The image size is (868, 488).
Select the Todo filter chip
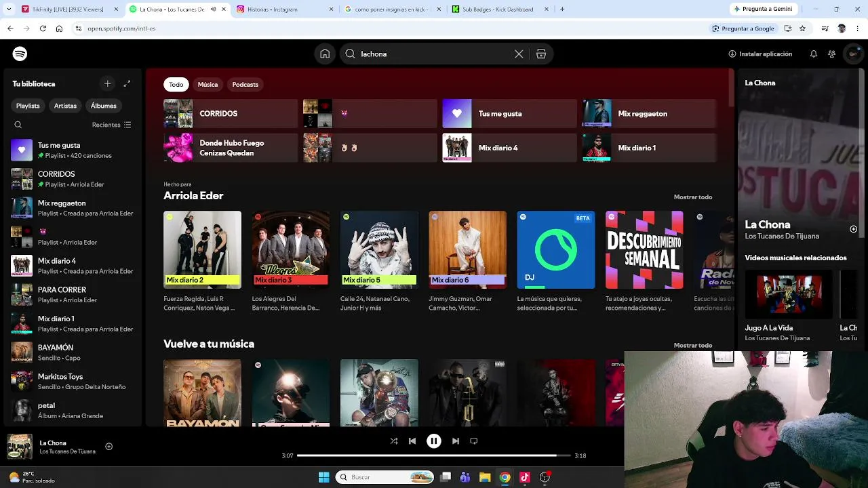point(176,85)
